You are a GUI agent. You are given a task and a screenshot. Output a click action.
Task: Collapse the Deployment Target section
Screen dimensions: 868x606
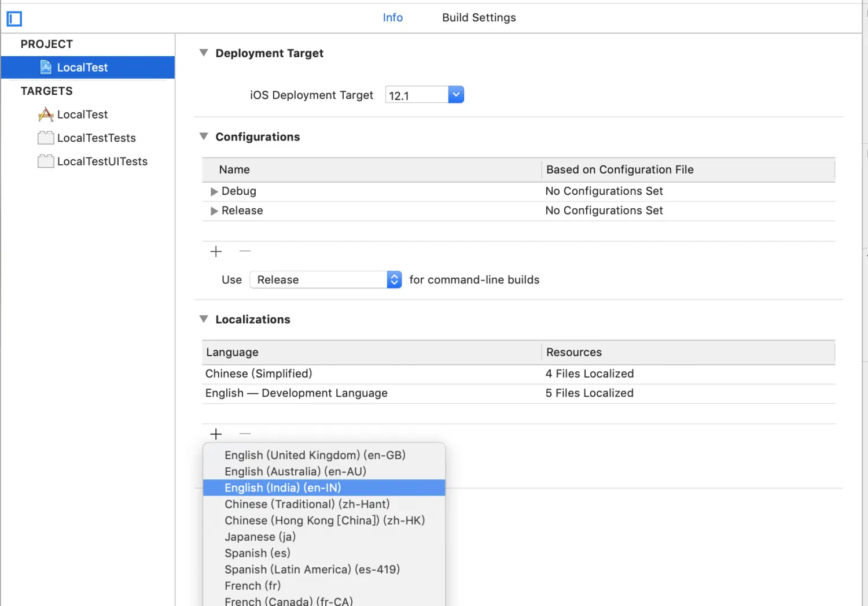click(204, 53)
